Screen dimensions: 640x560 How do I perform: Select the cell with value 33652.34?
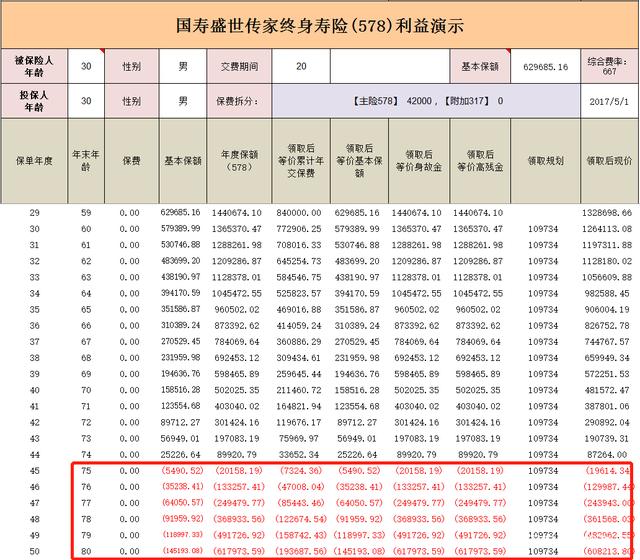299,455
